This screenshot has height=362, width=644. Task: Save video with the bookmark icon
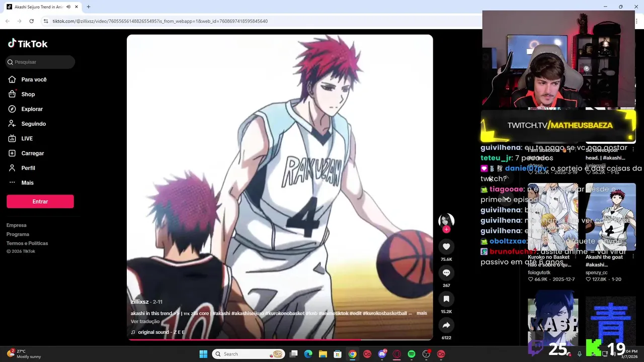(x=446, y=299)
